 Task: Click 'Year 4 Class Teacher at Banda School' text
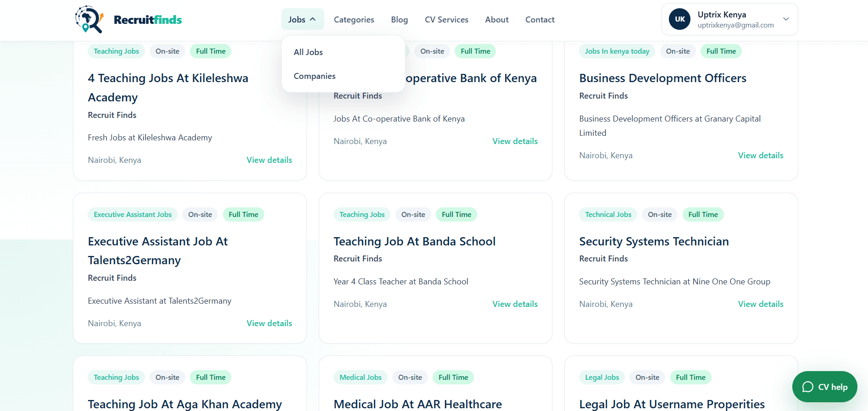[x=401, y=282]
